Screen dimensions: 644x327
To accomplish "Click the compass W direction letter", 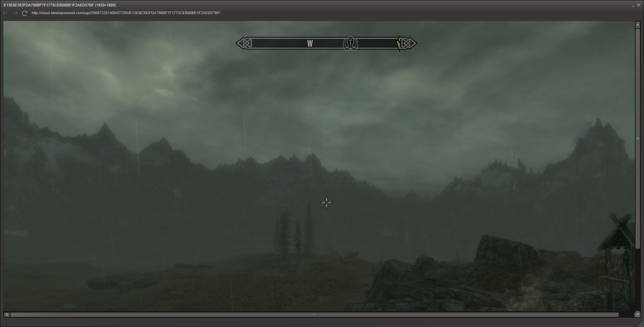I will (x=310, y=43).
